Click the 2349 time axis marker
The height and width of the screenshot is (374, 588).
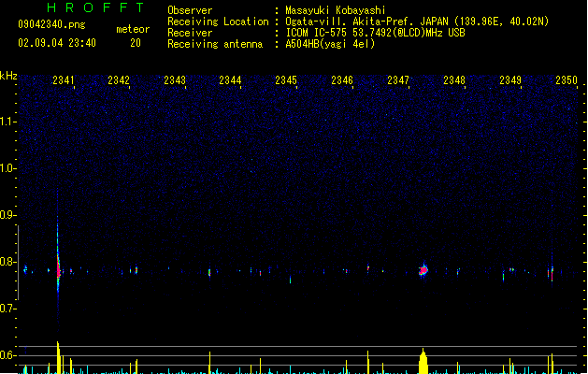coord(510,80)
